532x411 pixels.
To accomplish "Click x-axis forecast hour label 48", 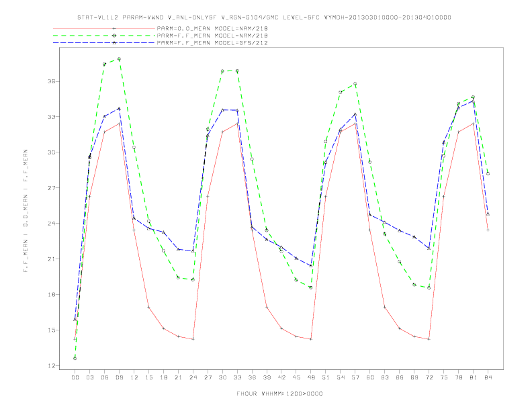I will (x=311, y=377).
